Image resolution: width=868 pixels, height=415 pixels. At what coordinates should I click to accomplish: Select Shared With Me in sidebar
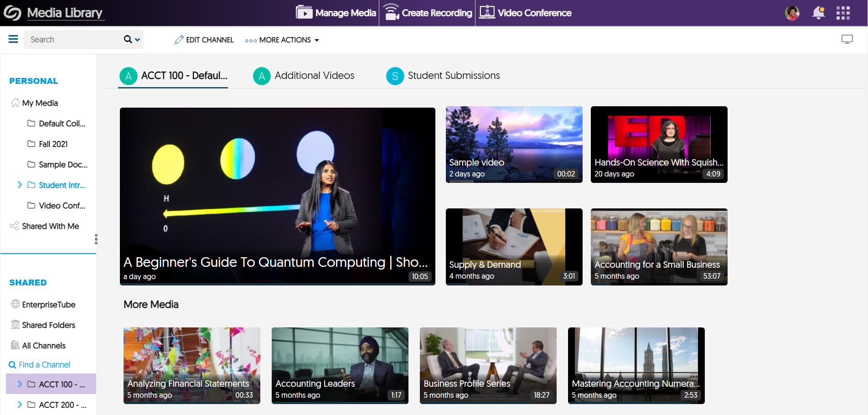pyautogui.click(x=50, y=226)
